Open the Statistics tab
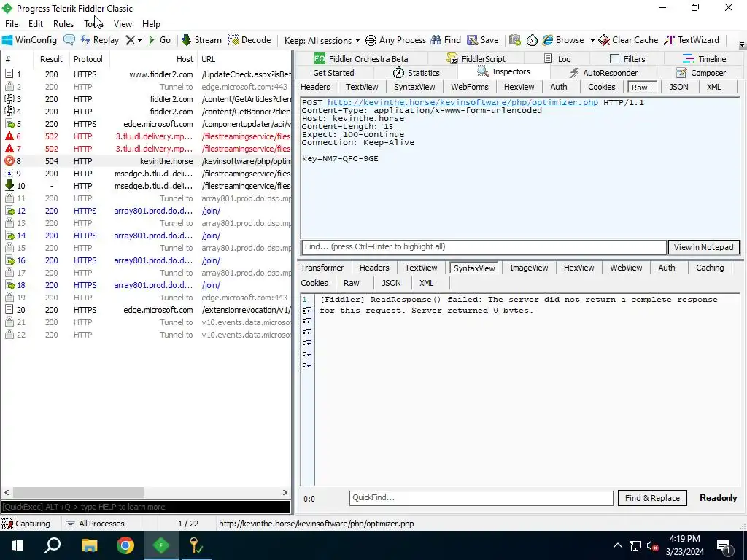Screen dimensions: 747x560 [x=416, y=73]
